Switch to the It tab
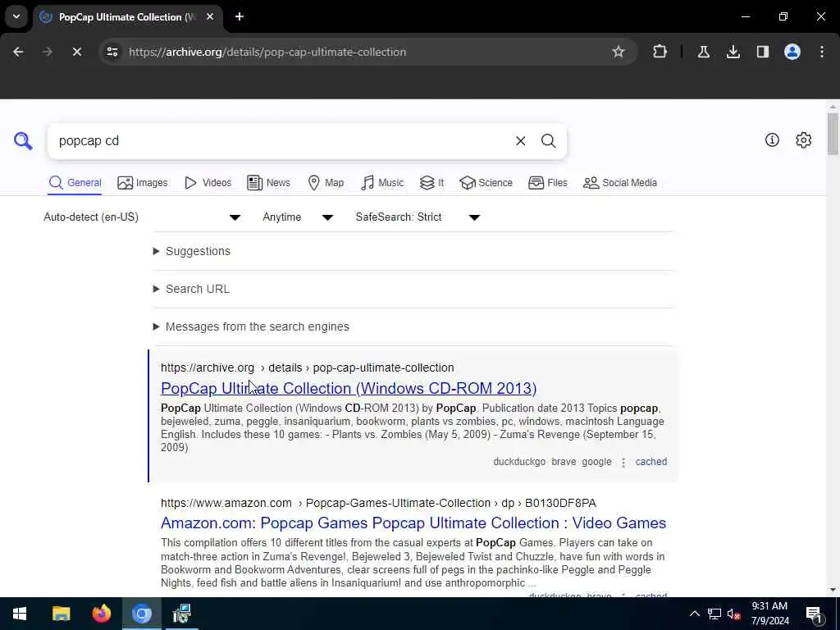 431,183
